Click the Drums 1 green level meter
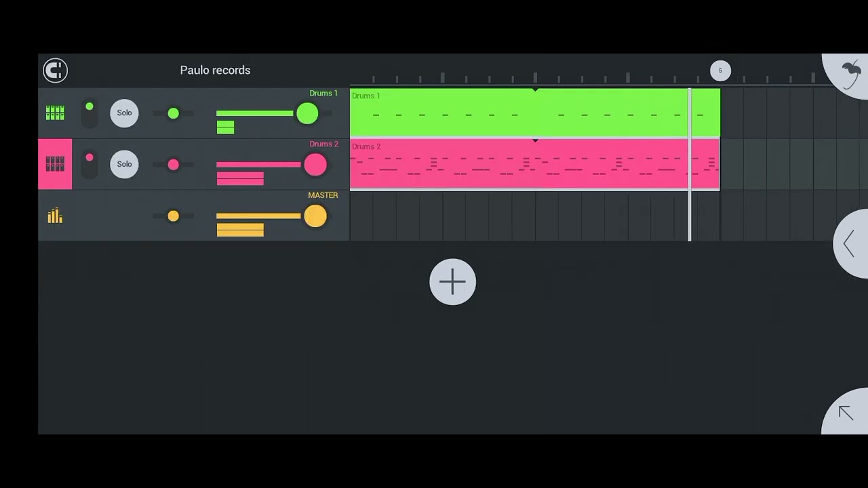 coord(225,127)
